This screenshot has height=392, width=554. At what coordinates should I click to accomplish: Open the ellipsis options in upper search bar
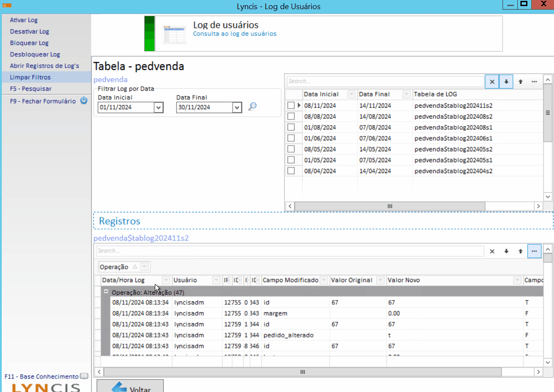tap(534, 82)
